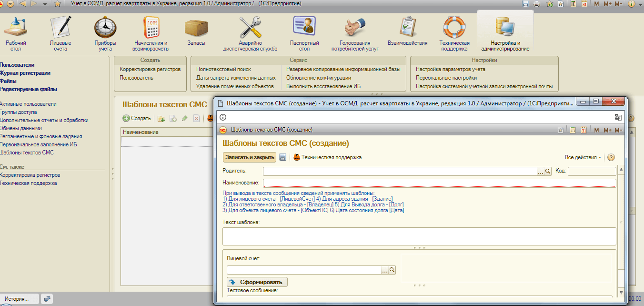Open Группы доступа link

pyautogui.click(x=18, y=112)
